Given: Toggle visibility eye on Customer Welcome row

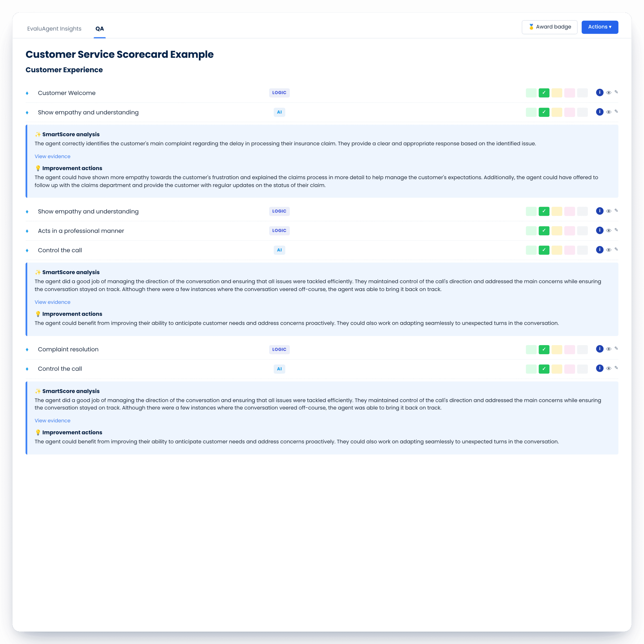Looking at the screenshot, I should 608,93.
